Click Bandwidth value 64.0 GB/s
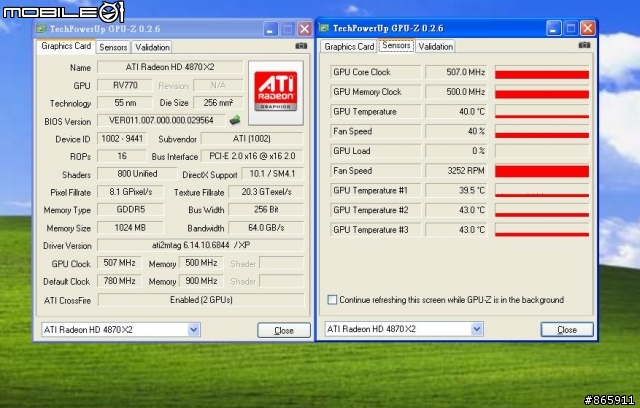This screenshot has height=408, width=640. pos(266,227)
